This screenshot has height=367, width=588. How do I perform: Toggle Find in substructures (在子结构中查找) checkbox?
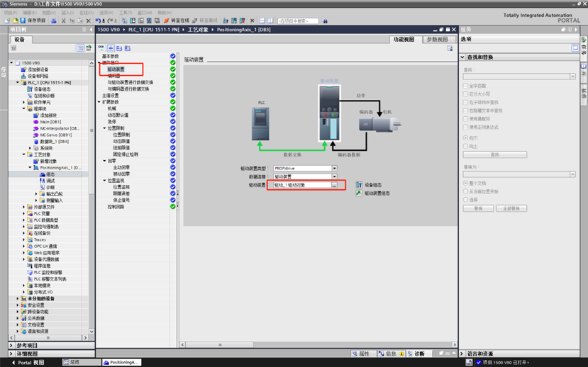coord(465,102)
